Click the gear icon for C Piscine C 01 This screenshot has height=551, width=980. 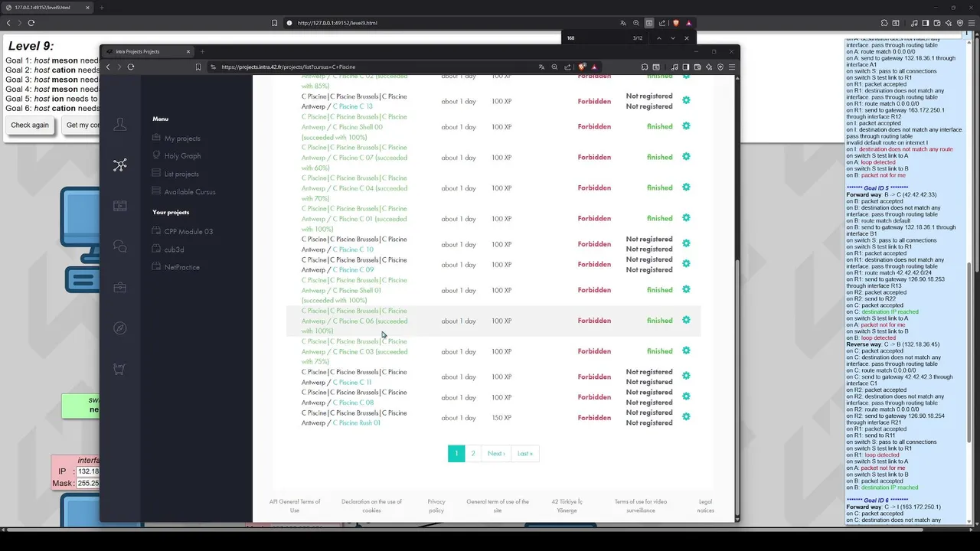(x=686, y=218)
